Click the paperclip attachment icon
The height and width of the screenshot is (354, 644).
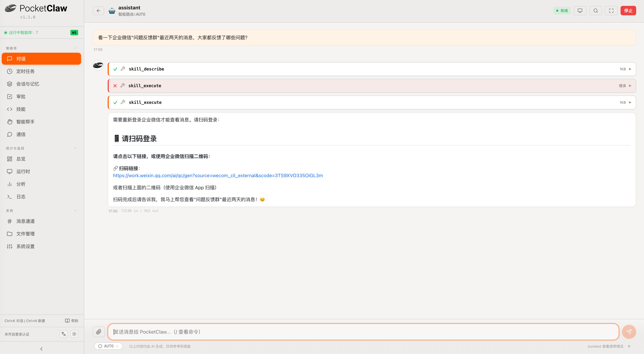99,332
